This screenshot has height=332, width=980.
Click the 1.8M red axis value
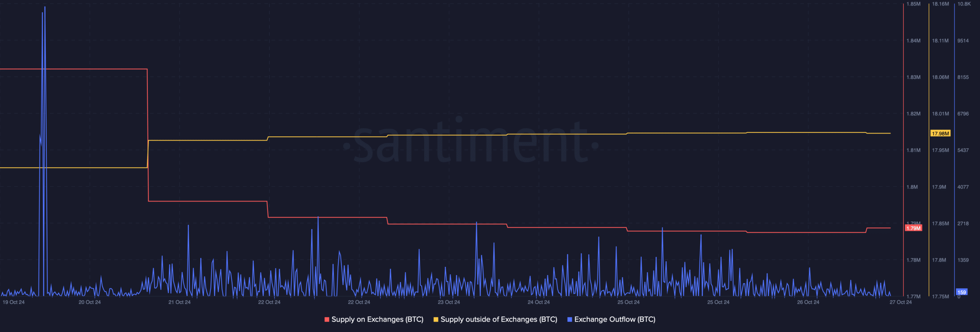(x=912, y=187)
